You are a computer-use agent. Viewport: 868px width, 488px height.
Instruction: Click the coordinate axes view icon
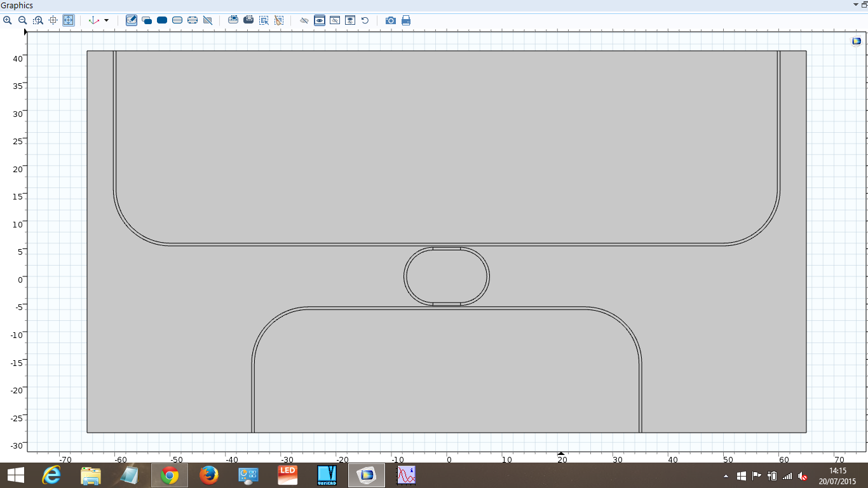click(x=94, y=20)
